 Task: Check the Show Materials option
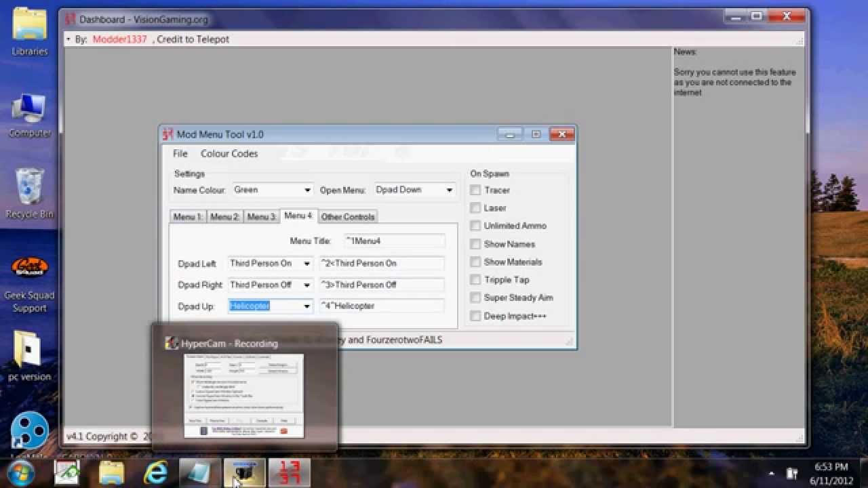(476, 262)
